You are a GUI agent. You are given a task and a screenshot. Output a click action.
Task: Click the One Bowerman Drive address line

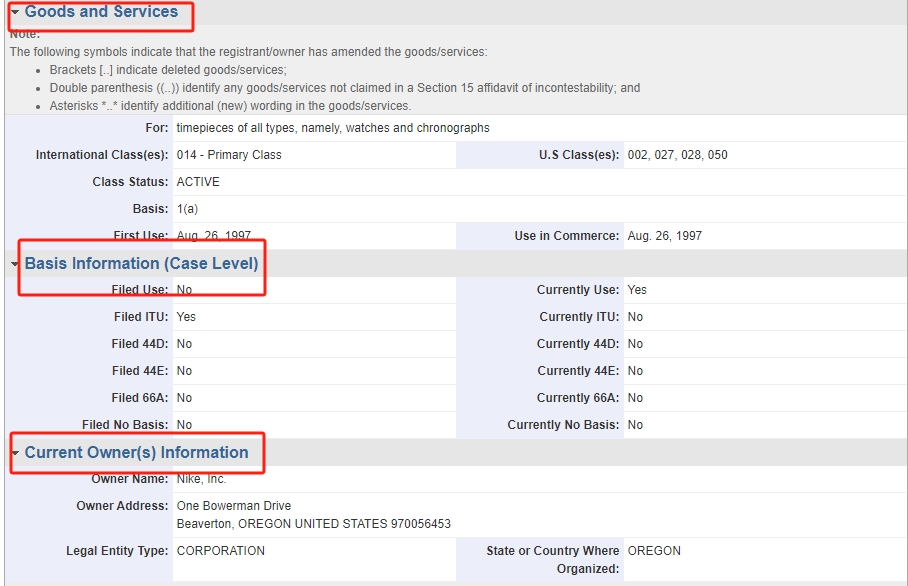234,506
